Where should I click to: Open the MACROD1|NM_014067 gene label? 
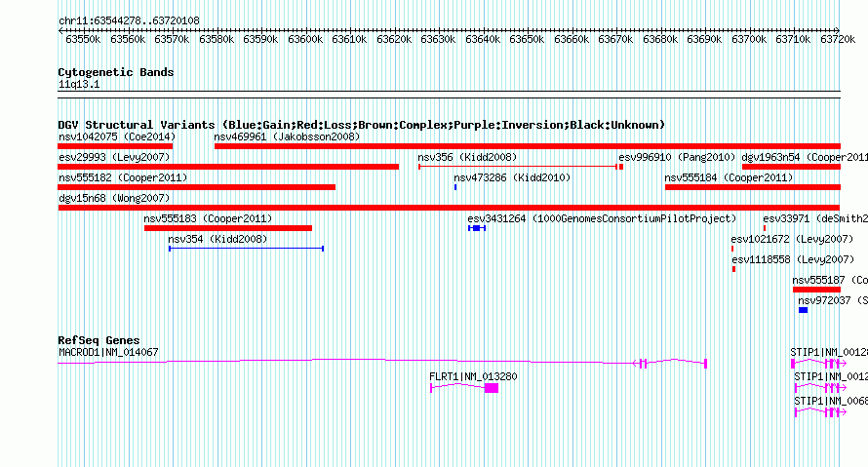pos(108,353)
